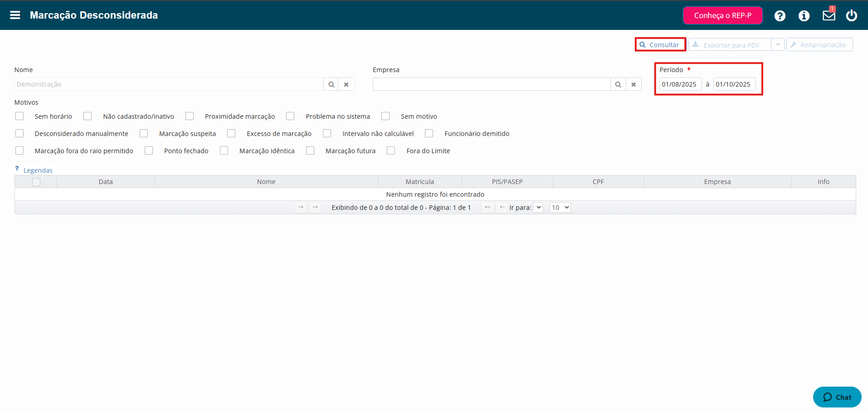Open the hamburger navigation menu

pyautogui.click(x=15, y=15)
